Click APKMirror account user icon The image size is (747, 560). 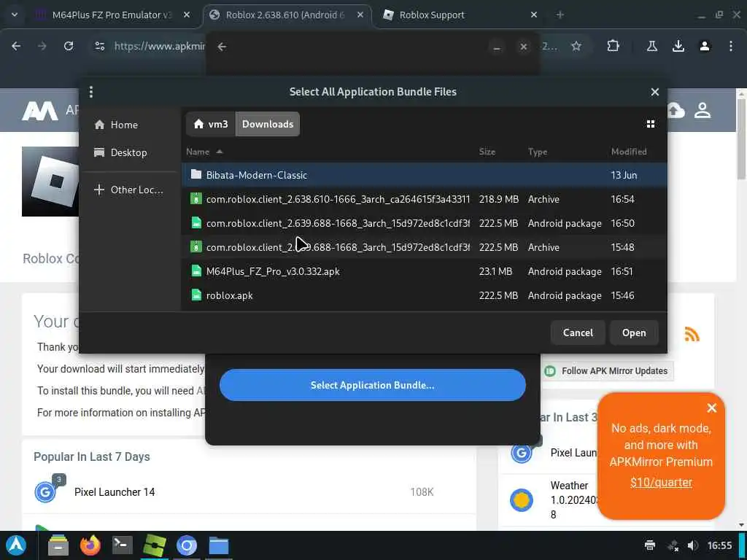point(703,111)
